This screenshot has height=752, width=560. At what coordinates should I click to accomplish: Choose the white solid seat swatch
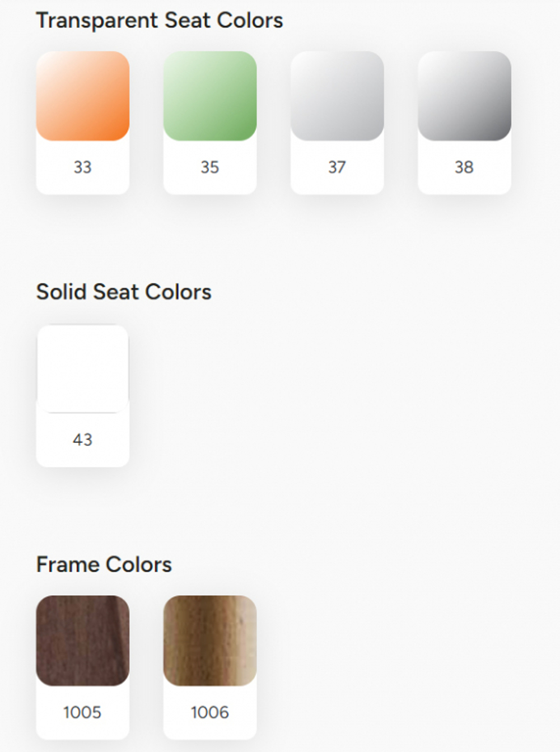(x=83, y=369)
